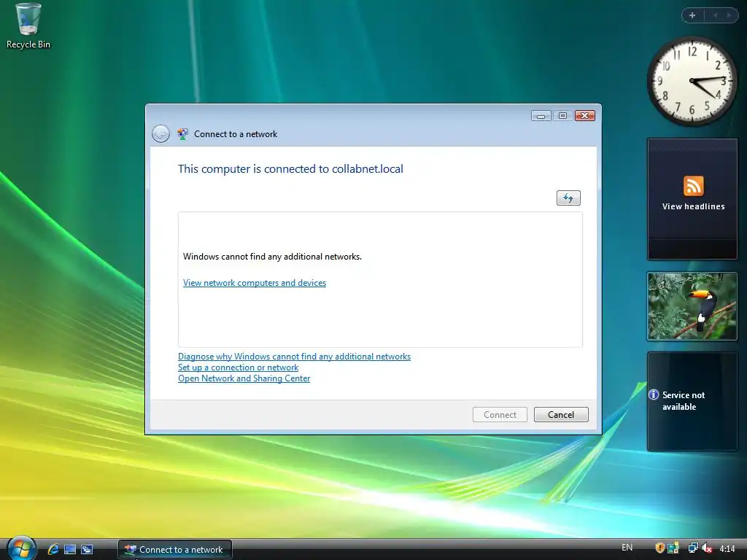Open Network and Sharing Center link

pos(244,378)
